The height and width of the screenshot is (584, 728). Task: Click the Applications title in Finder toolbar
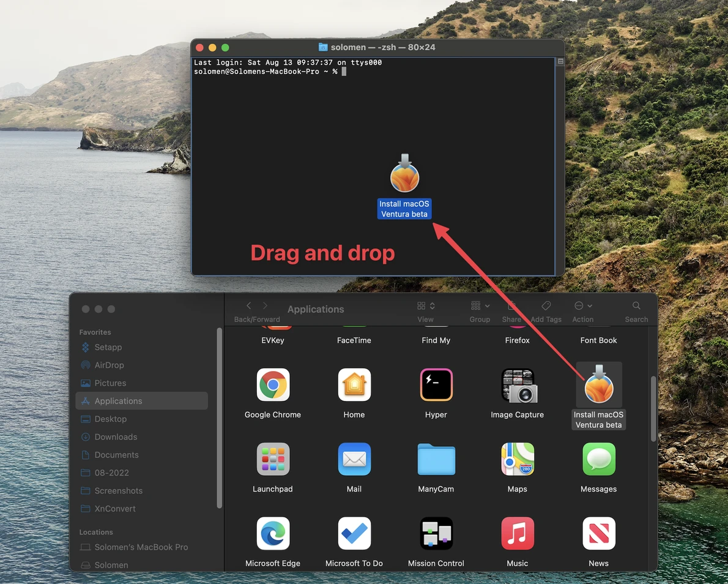[x=316, y=309]
